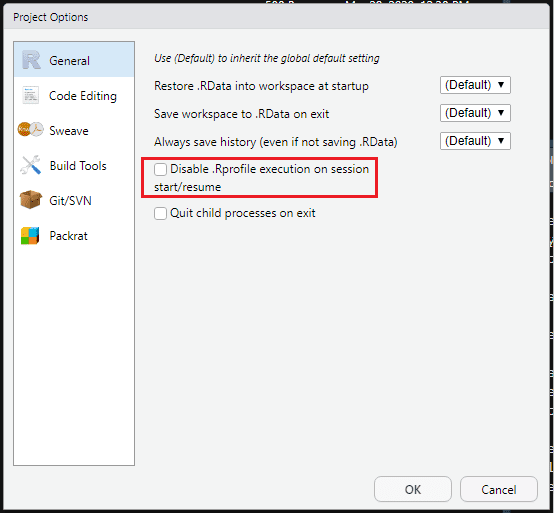Click the Project Options title bar
Image resolution: width=554 pixels, height=513 pixels.
[276, 17]
